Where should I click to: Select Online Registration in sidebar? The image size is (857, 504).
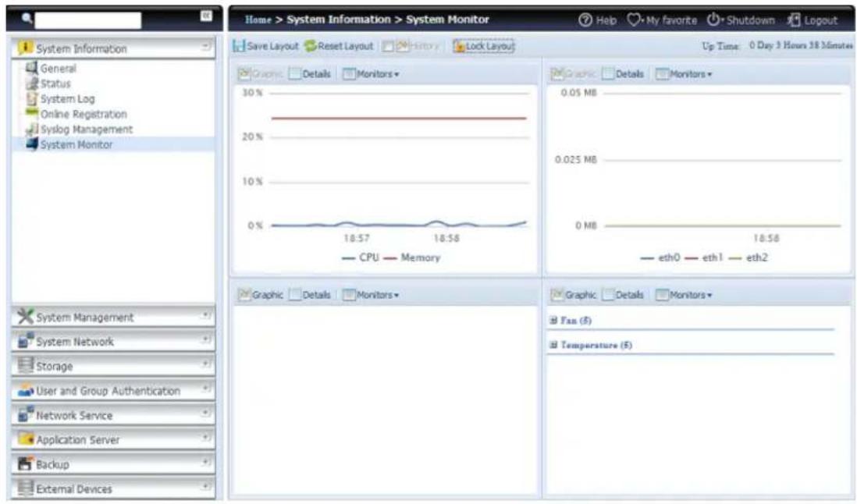33,114
